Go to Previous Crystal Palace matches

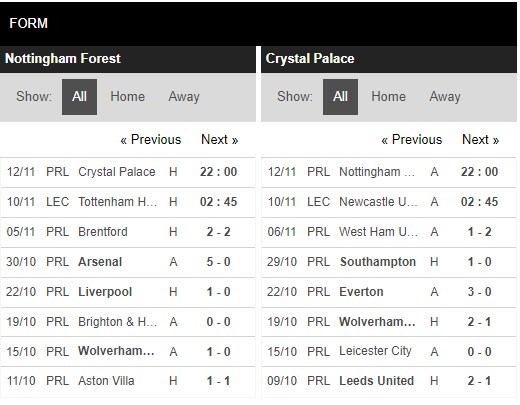(x=412, y=139)
